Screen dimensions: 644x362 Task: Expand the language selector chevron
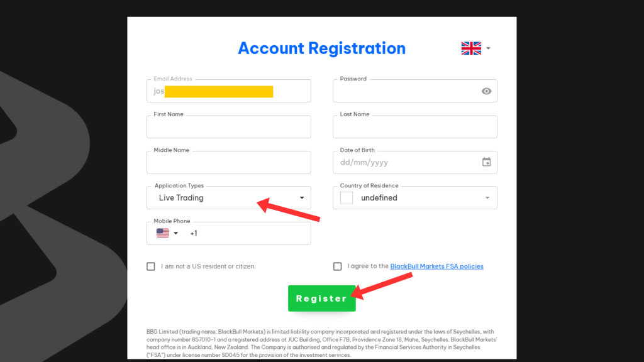pyautogui.click(x=489, y=47)
